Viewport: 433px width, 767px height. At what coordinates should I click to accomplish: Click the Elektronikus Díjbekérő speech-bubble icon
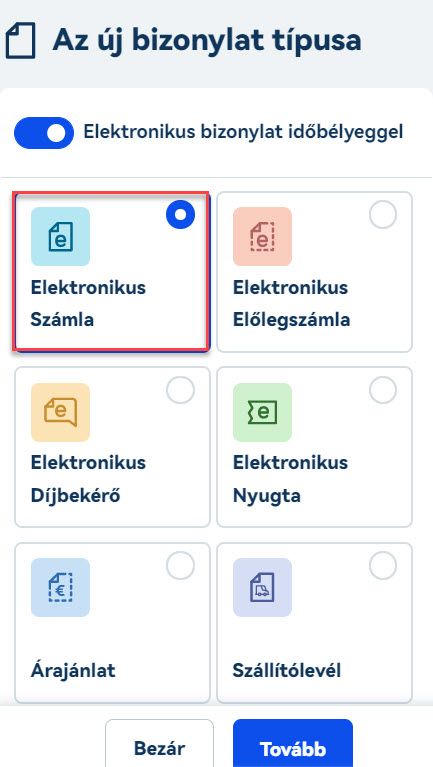[60, 412]
